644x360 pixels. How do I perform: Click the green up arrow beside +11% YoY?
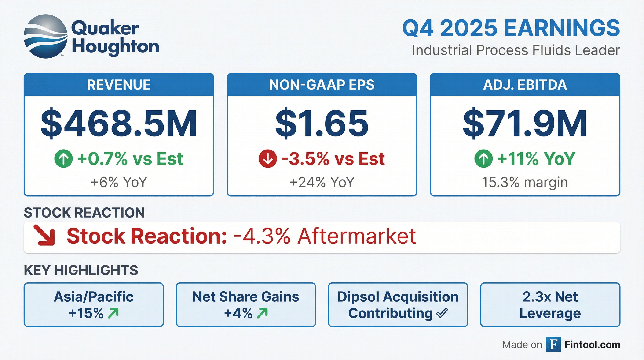click(x=483, y=159)
